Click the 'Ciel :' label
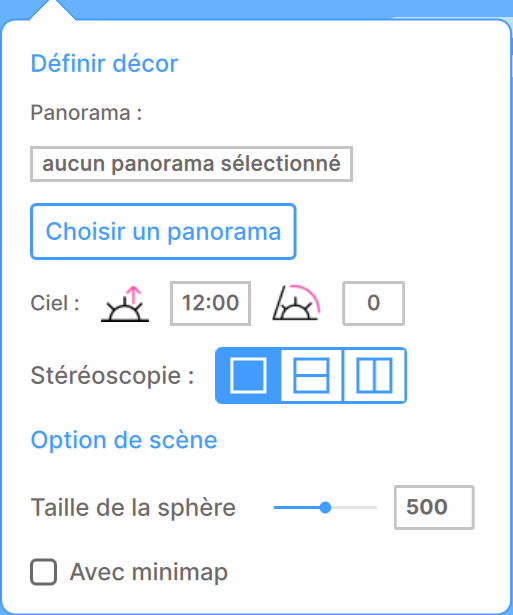513x615 pixels. 55,303
